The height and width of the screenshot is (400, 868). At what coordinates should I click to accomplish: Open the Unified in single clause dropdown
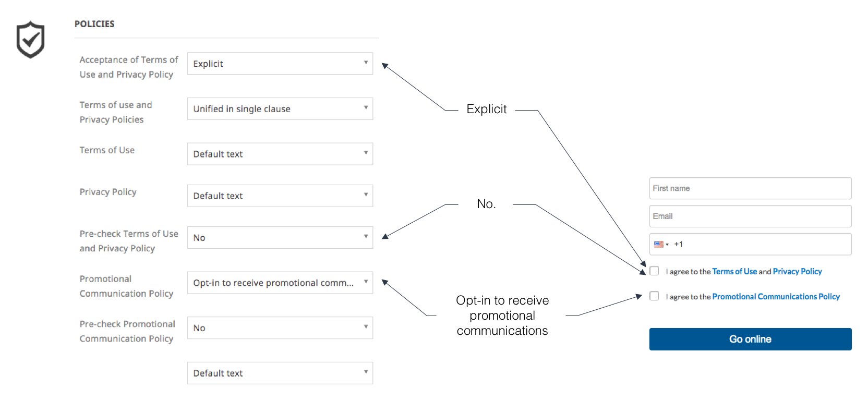tap(280, 108)
